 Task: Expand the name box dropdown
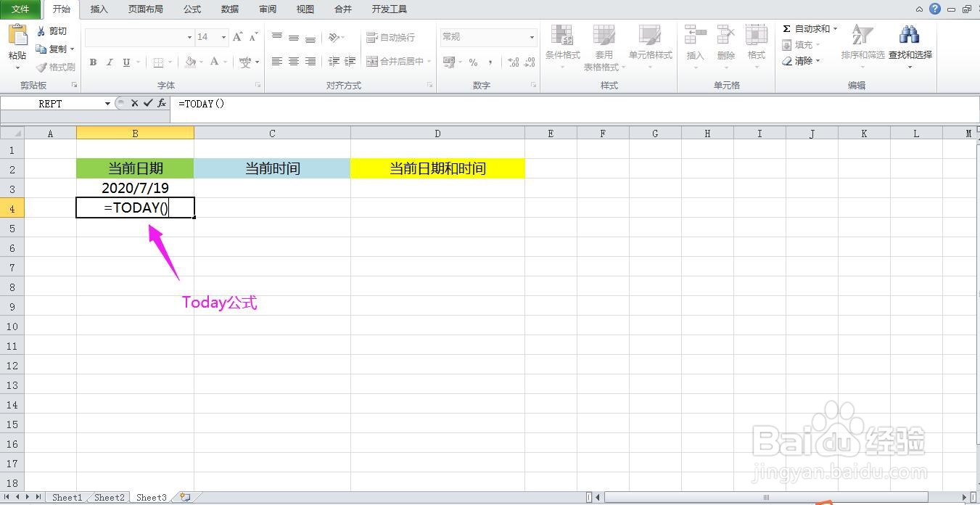[x=107, y=104]
